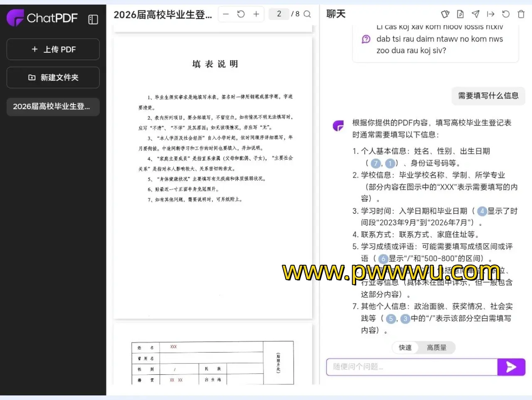Click the chat question input field
Viewport: 532px width, 400px height.
[411, 367]
